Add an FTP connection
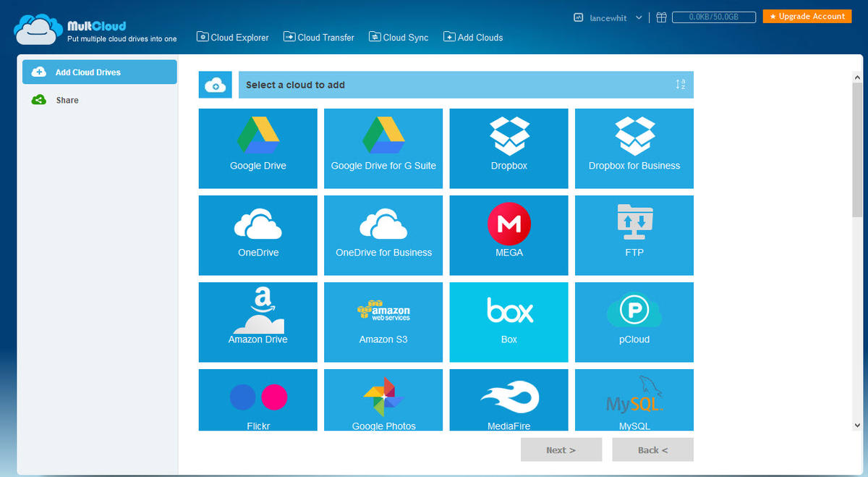The image size is (868, 477). (634, 235)
